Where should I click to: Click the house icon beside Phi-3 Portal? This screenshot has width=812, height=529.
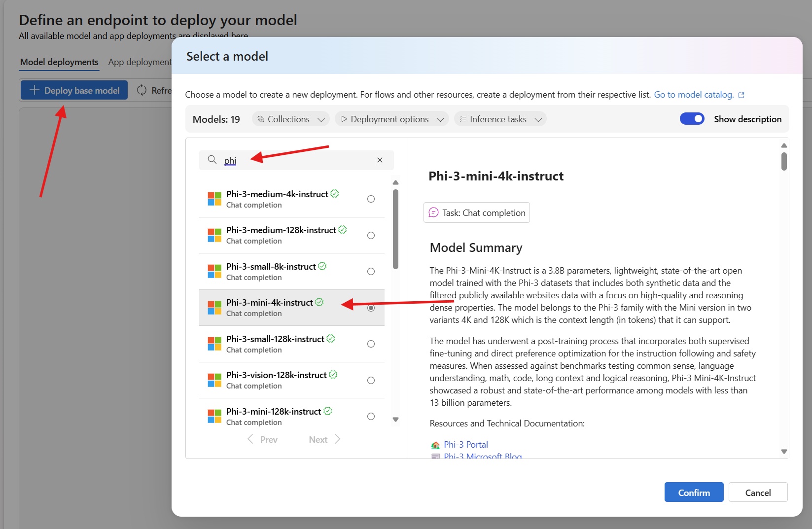[435, 445]
